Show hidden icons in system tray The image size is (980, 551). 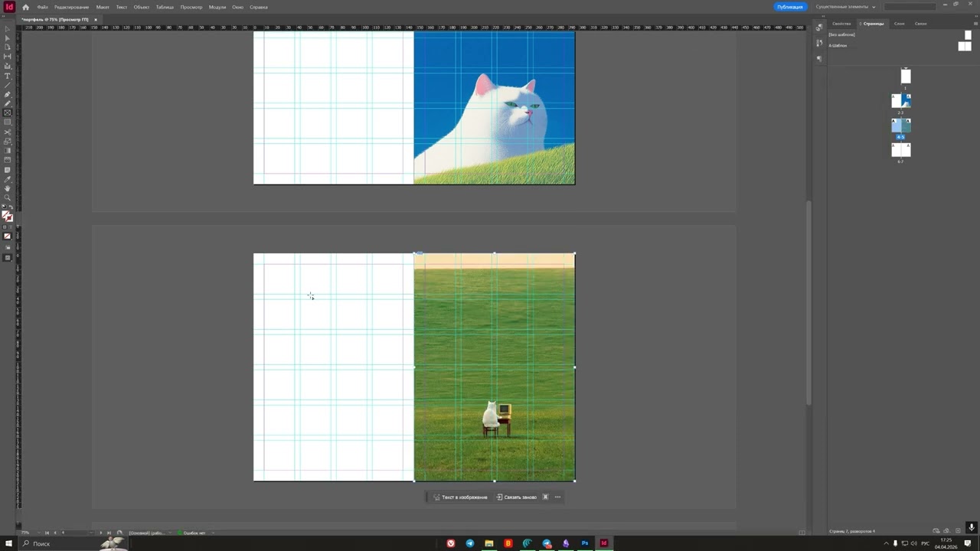(887, 543)
